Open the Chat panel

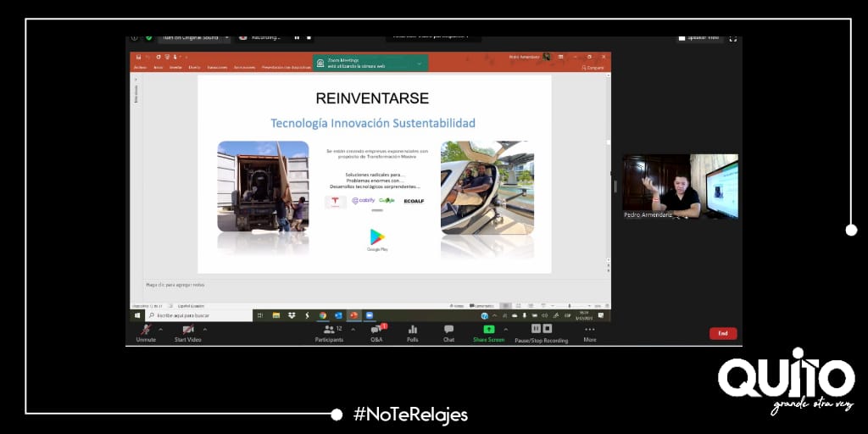(448, 330)
